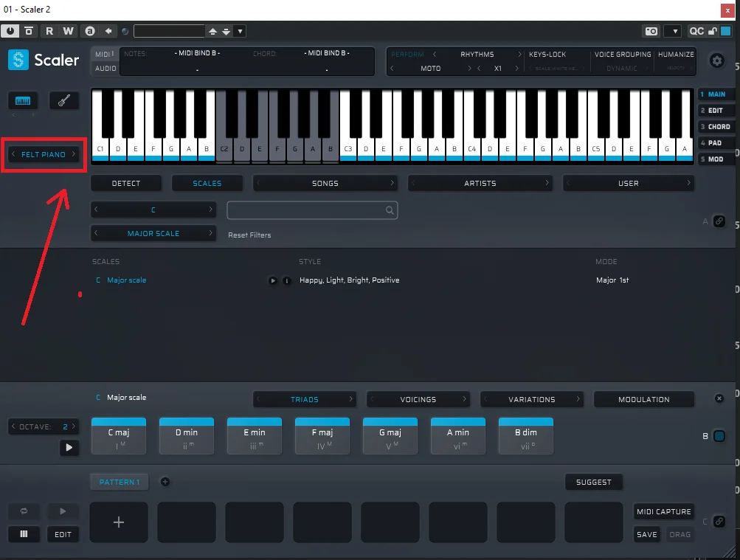This screenshot has width=740, height=560.
Task: Click the link icon beside section C
Action: 719,522
